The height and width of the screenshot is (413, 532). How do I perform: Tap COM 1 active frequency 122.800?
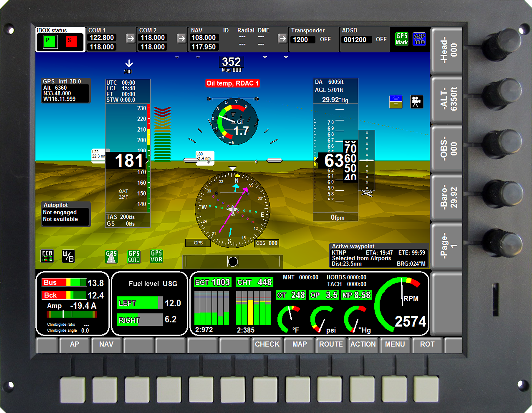[x=102, y=38]
